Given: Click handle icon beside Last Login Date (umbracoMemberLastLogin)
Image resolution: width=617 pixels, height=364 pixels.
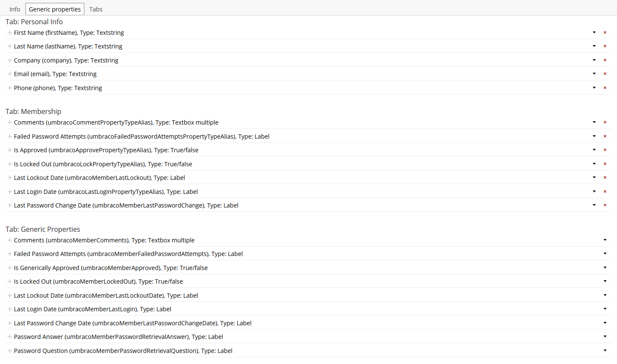Looking at the screenshot, I should click(10, 309).
